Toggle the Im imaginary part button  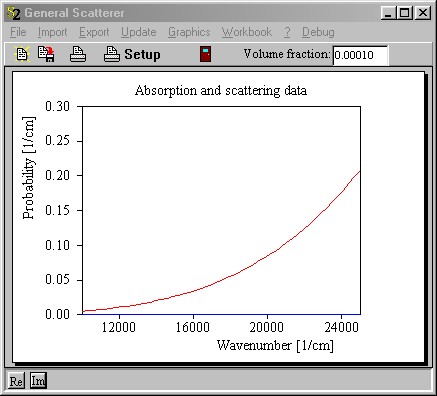38,381
